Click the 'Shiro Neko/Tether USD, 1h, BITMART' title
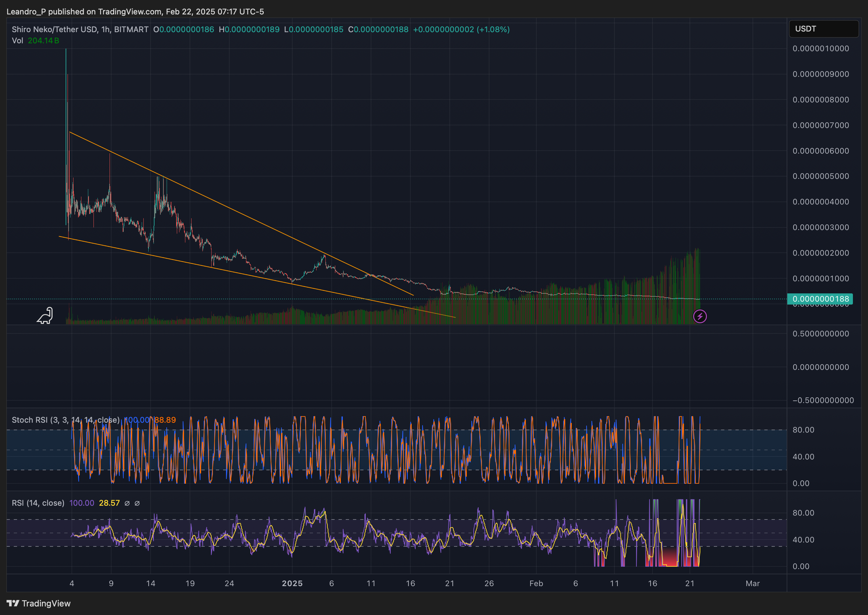 (x=80, y=29)
